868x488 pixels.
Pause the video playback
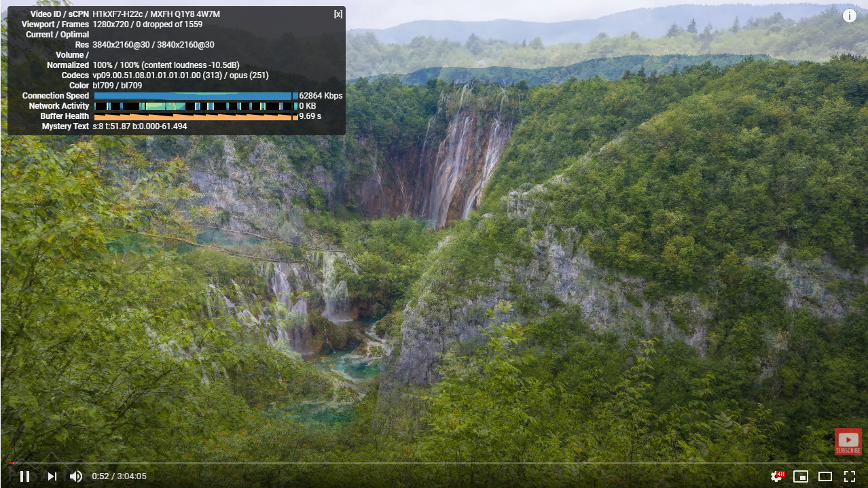point(24,476)
